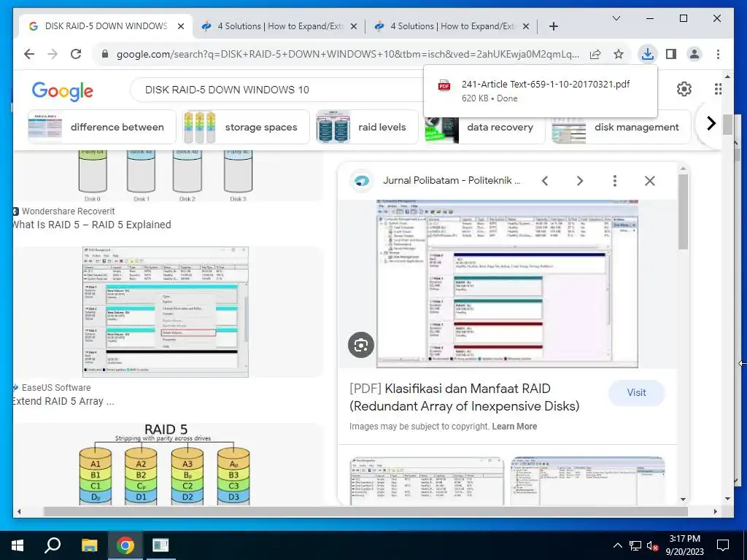The image size is (747, 560).
Task: Open the right related image thumbnail
Action: 588,481
